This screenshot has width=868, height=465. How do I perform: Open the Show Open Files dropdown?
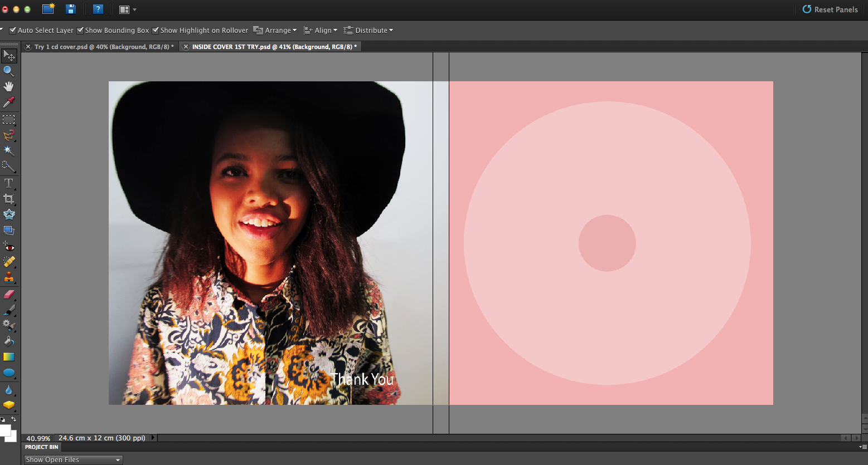click(x=73, y=459)
